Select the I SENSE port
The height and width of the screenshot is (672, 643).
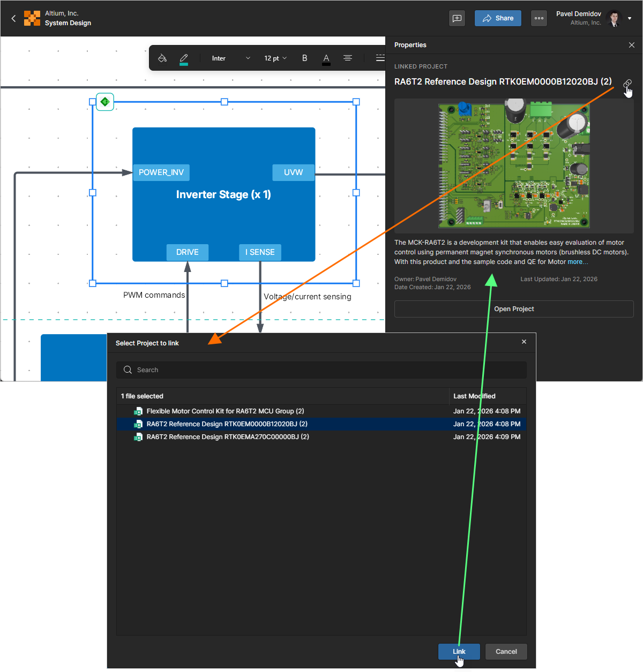point(260,252)
